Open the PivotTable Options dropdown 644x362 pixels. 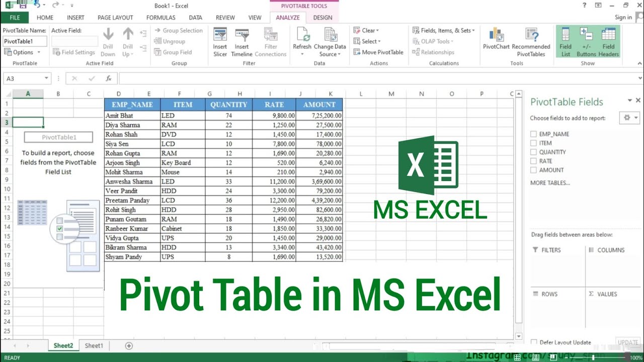(39, 52)
